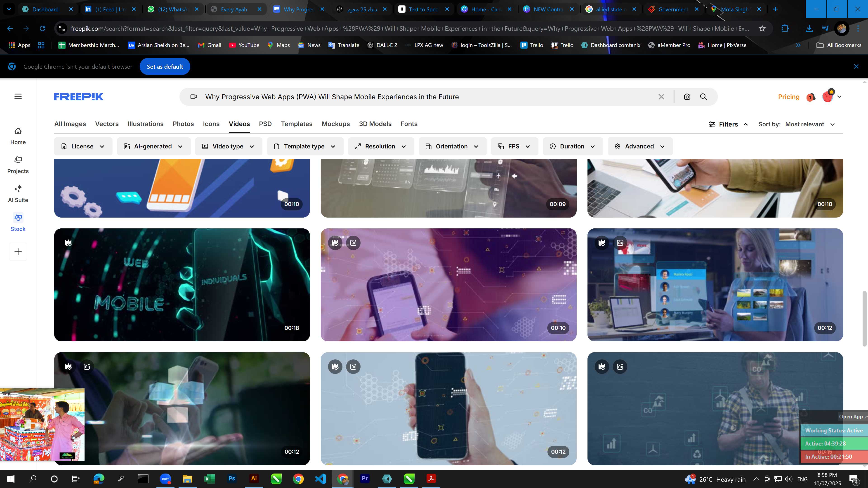Open Premiere Pro from taskbar
Viewport: 868px width, 488px height.
click(365, 479)
